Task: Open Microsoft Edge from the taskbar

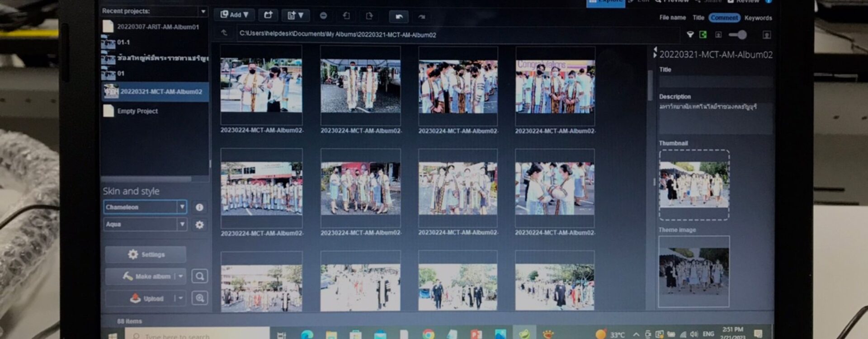Action: (x=307, y=335)
